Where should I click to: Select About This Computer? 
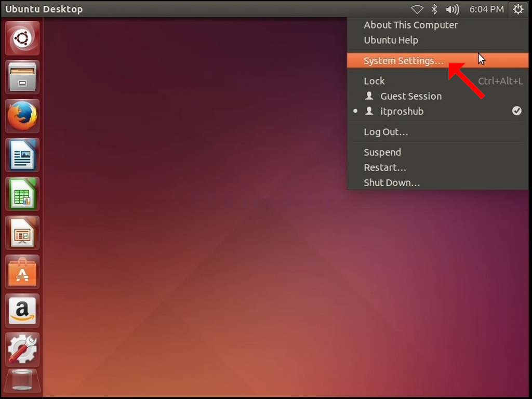(437, 25)
